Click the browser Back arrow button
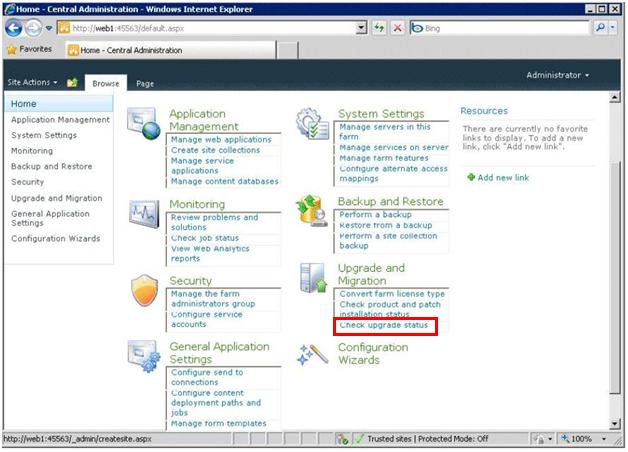 13,28
